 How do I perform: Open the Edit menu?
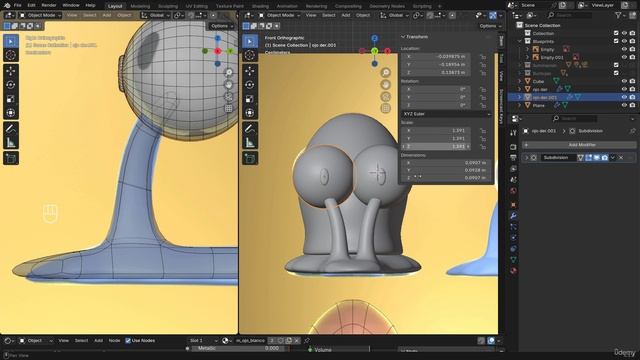point(31,6)
